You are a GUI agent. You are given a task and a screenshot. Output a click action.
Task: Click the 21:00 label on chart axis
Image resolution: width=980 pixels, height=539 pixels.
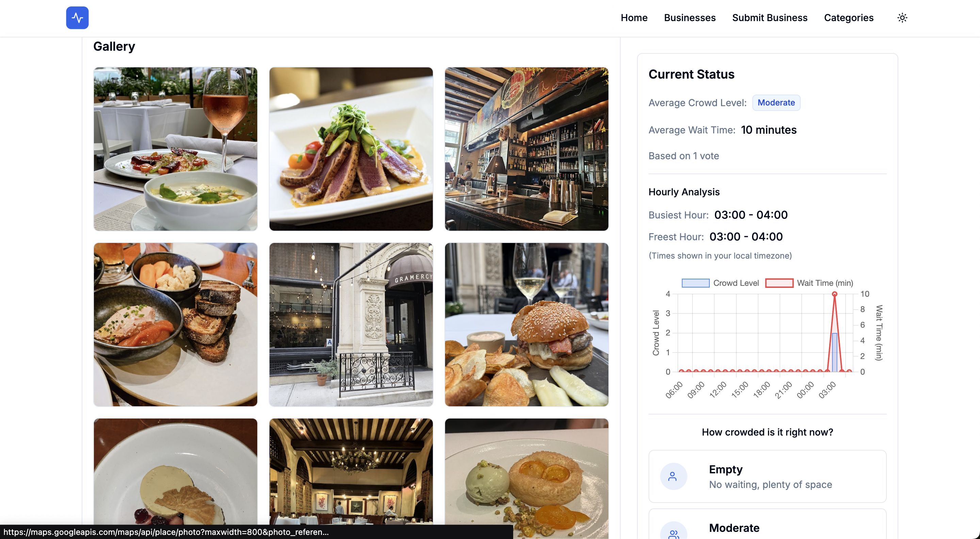tap(783, 390)
